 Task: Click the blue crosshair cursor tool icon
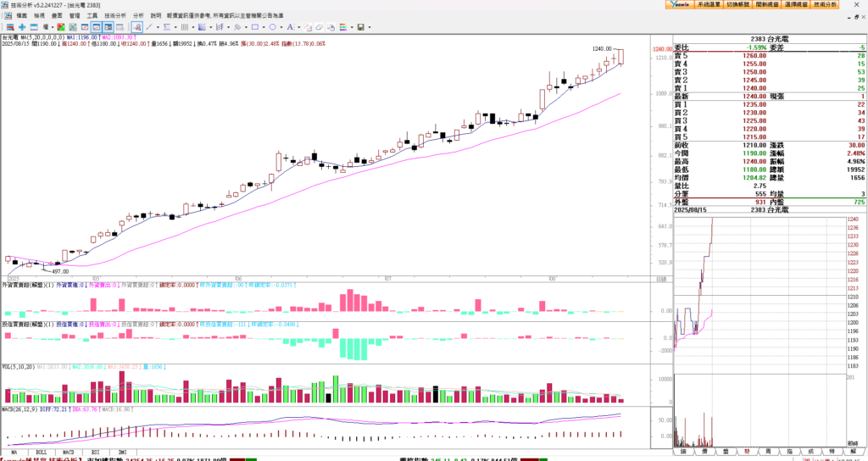[22, 26]
